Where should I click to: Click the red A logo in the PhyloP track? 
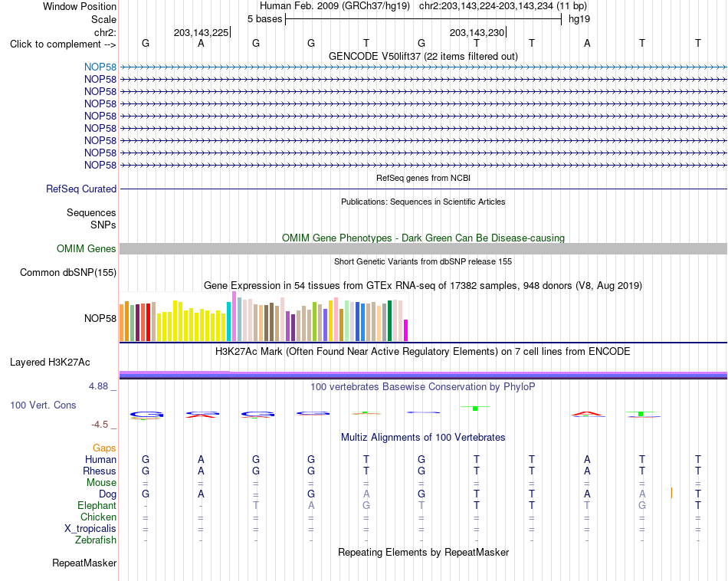click(x=587, y=414)
